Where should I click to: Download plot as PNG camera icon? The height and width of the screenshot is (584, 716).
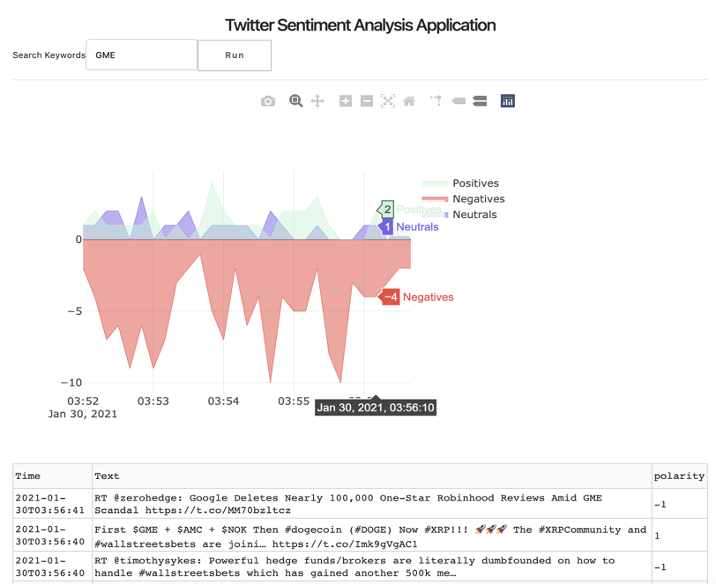[x=268, y=101]
